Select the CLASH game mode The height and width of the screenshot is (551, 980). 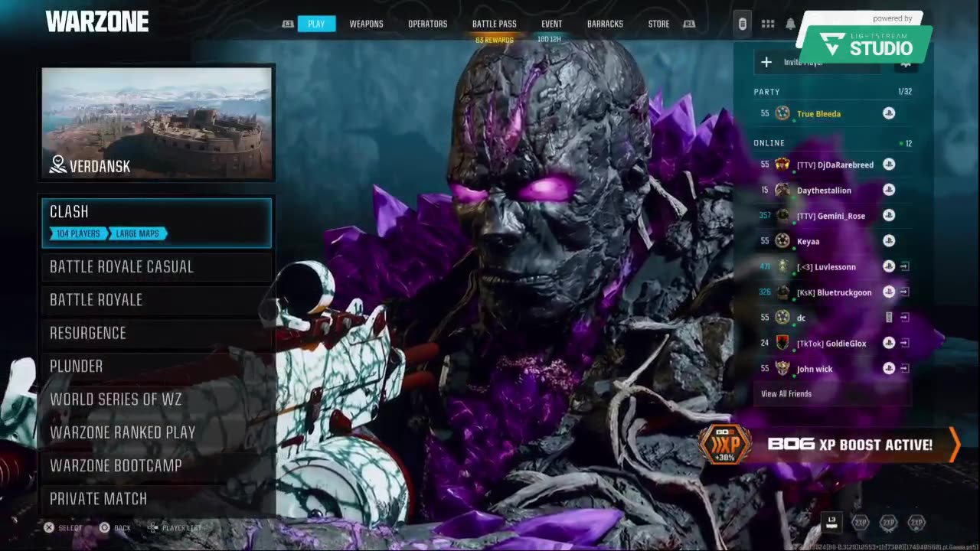(157, 223)
